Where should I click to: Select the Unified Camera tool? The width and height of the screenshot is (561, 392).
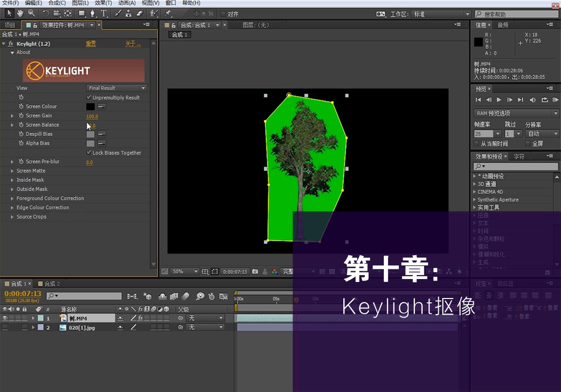56,14
